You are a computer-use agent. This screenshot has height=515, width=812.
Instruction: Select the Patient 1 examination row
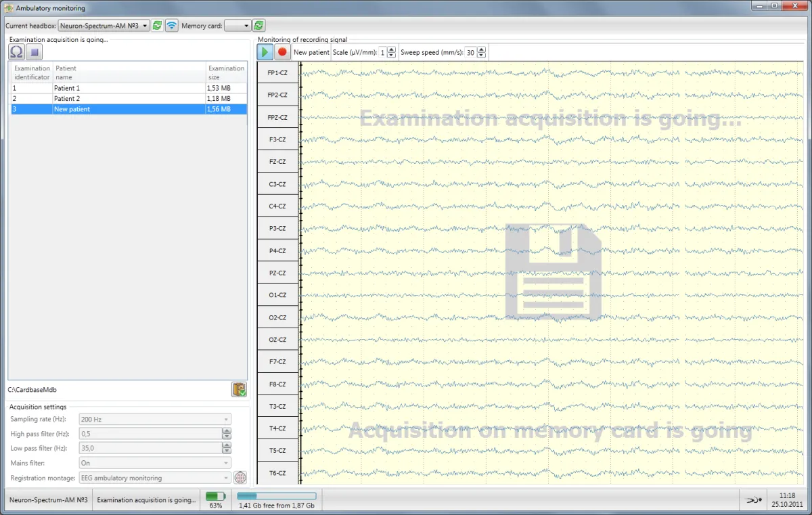(x=129, y=88)
